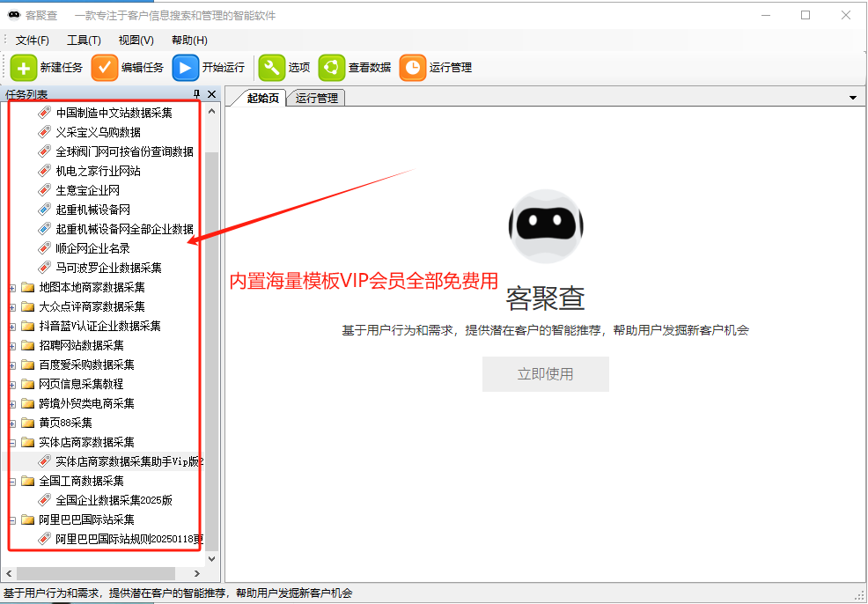
Task: Select 实体店商家数据采集助手Vip版 task
Action: point(129,461)
